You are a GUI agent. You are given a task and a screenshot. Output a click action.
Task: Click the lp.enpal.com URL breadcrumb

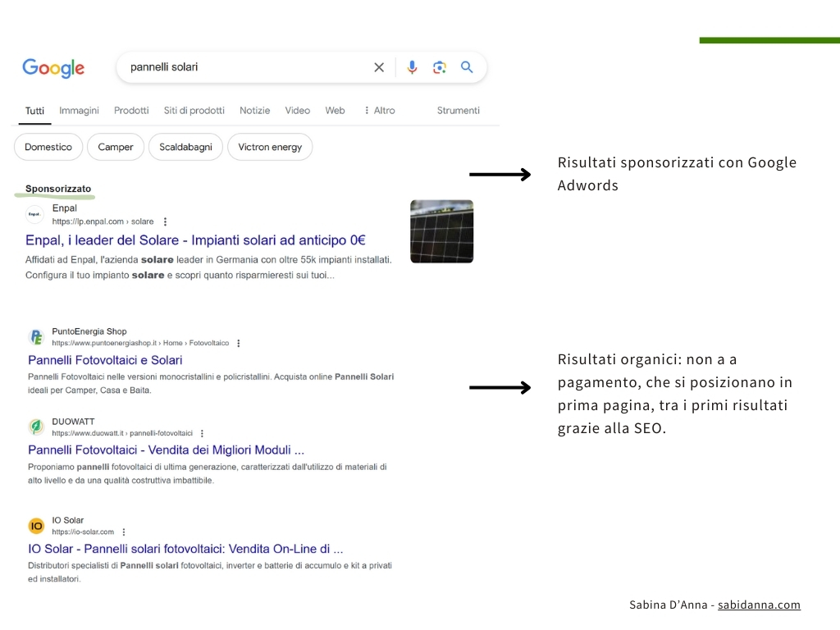[x=103, y=221]
